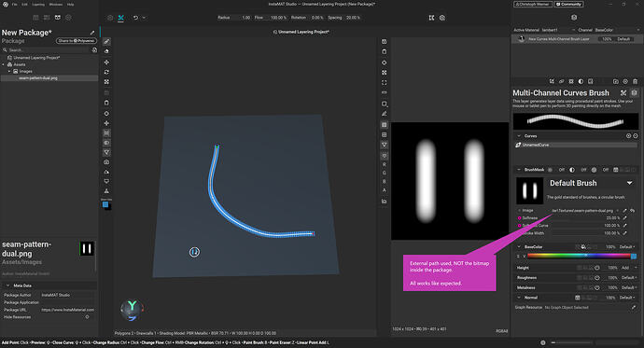Collapse the Meta Data section

[x=7, y=285]
